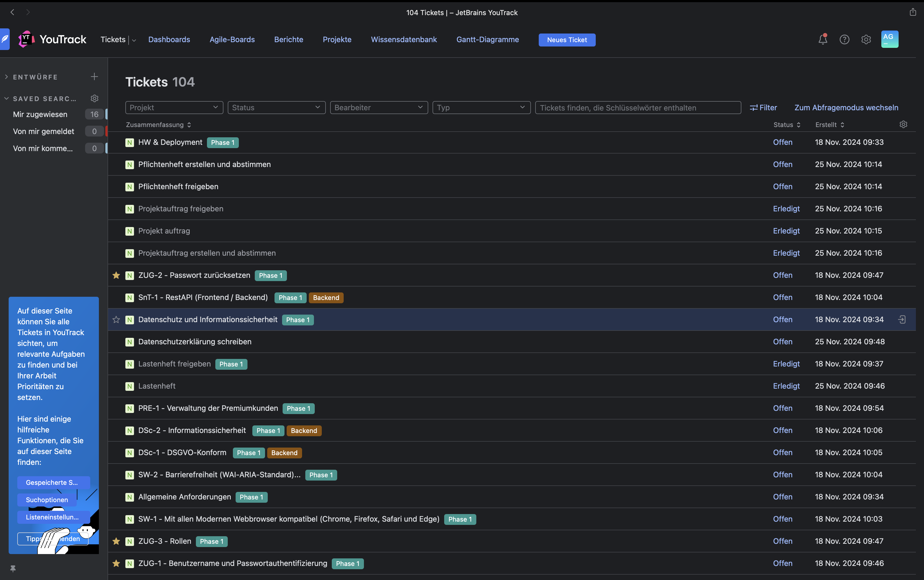Click the ticket keyword search field

[x=638, y=108]
